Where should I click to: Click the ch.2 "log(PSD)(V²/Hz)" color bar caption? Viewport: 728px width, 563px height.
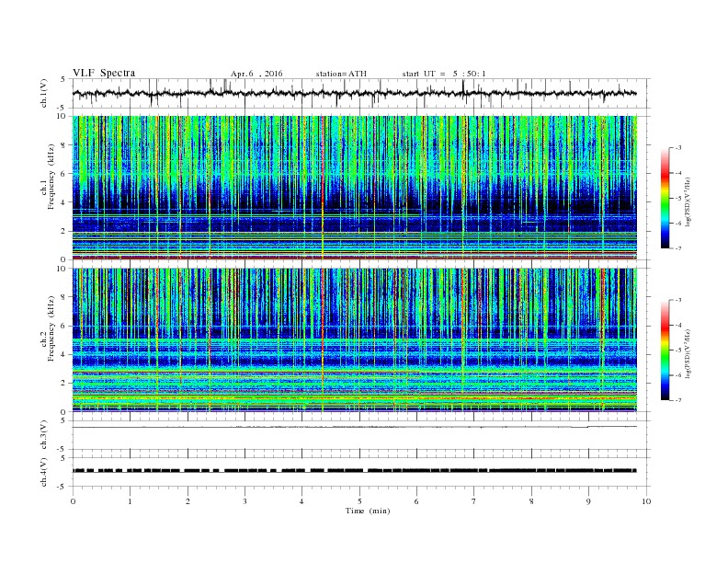(x=688, y=353)
